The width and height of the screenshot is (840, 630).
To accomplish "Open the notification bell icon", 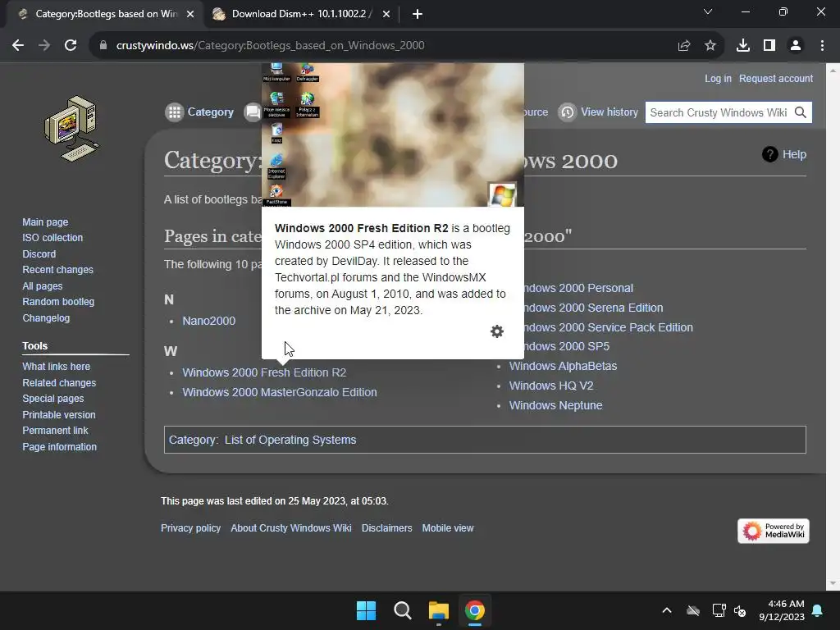I will pos(818,610).
